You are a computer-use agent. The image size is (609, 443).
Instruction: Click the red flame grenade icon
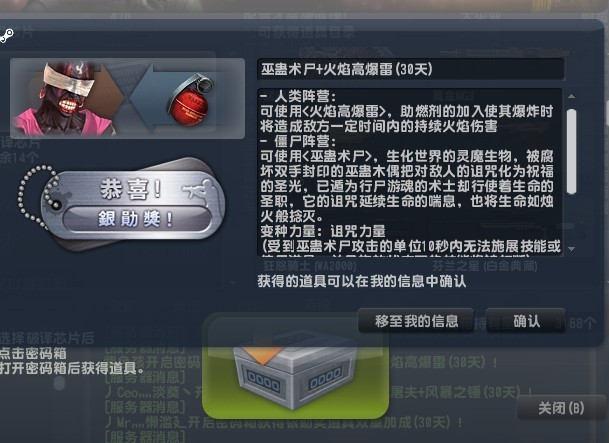click(x=190, y=101)
